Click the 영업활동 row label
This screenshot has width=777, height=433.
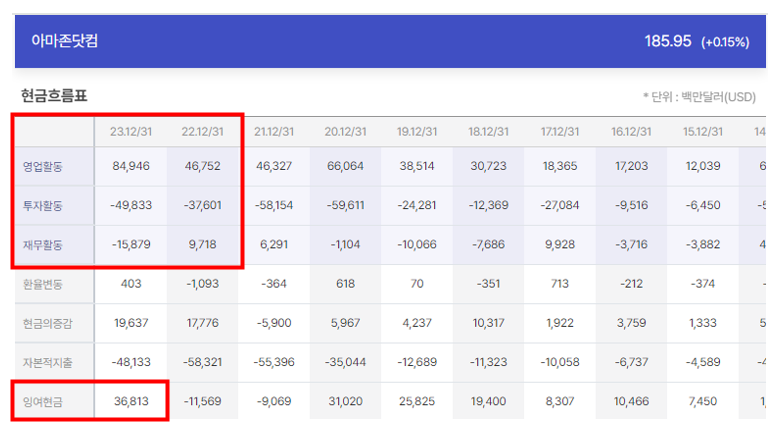(x=43, y=166)
